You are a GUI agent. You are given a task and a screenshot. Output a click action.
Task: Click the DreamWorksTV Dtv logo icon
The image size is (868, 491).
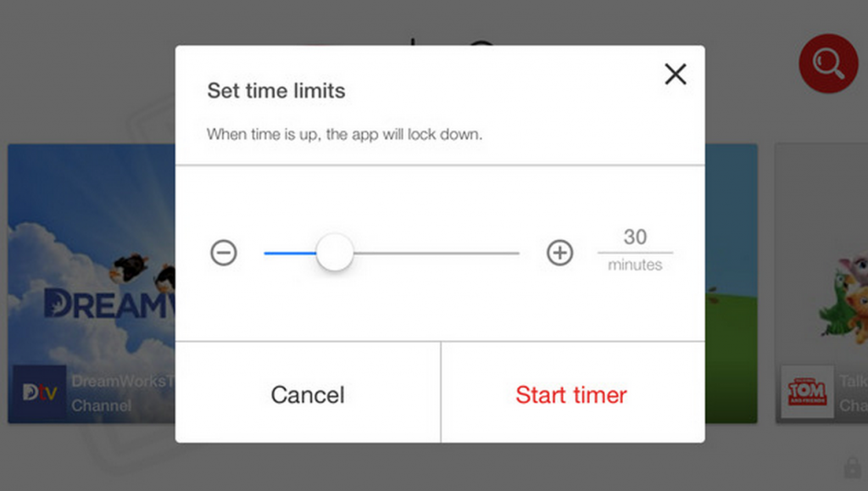coord(40,392)
